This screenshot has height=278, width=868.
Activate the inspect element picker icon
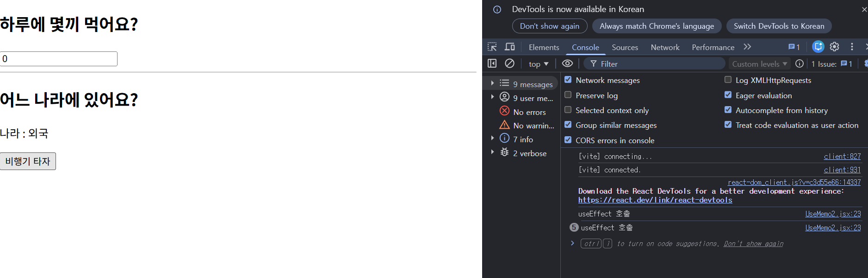point(492,47)
